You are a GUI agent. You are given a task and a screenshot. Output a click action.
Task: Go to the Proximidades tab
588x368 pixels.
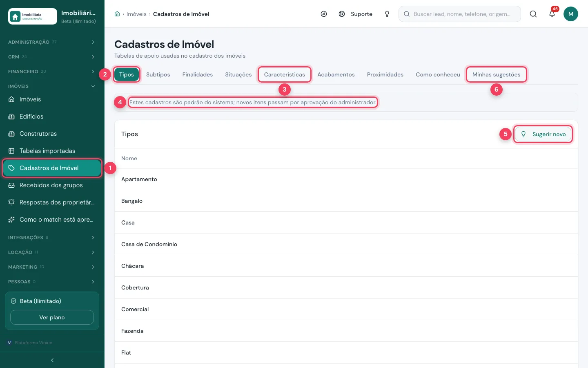tap(385, 74)
